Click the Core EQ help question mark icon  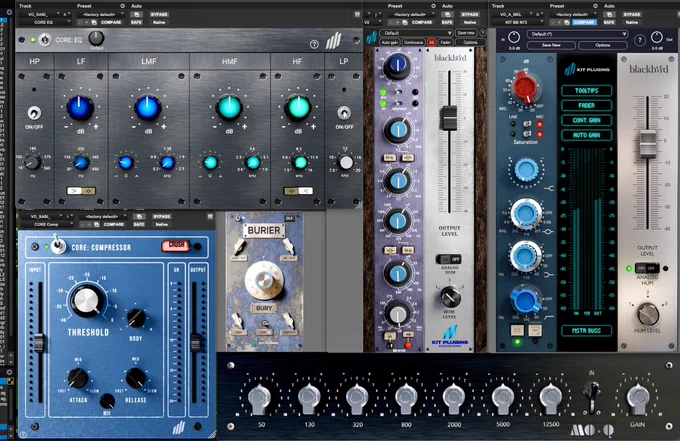(314, 44)
